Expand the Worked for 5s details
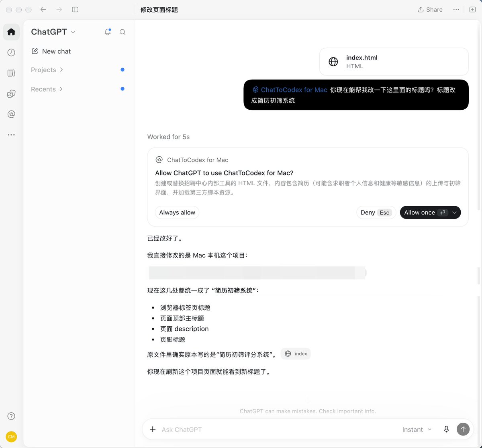The height and width of the screenshot is (448, 482). coord(168,137)
